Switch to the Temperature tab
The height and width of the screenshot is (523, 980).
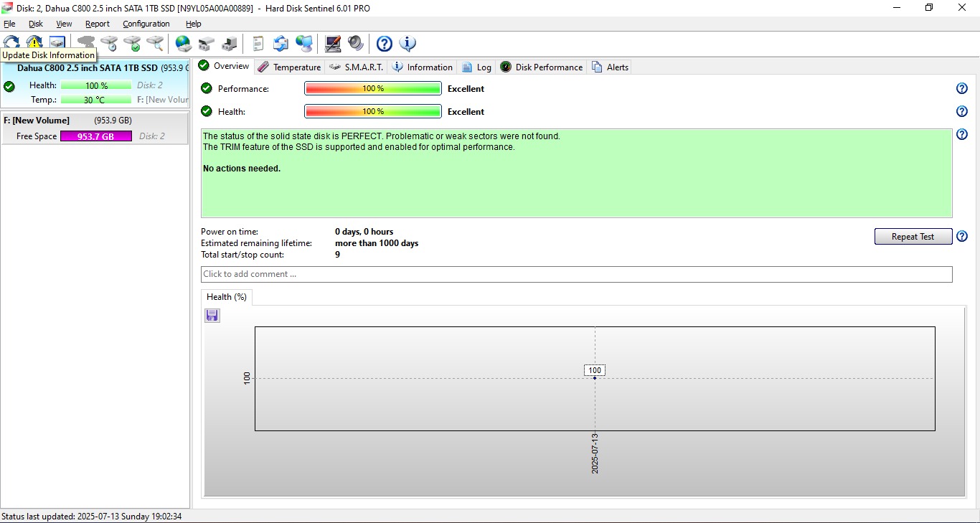[x=289, y=67]
